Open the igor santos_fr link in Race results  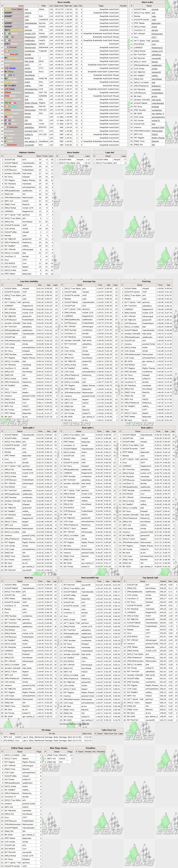(31, 141)
